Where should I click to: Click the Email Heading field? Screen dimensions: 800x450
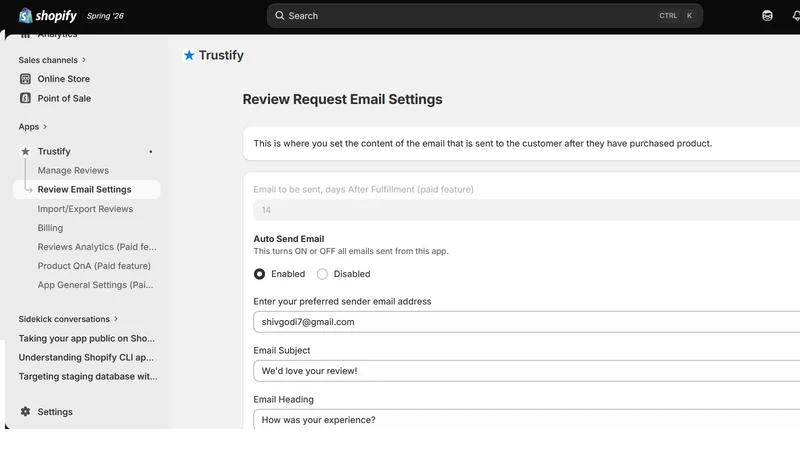[x=527, y=419]
